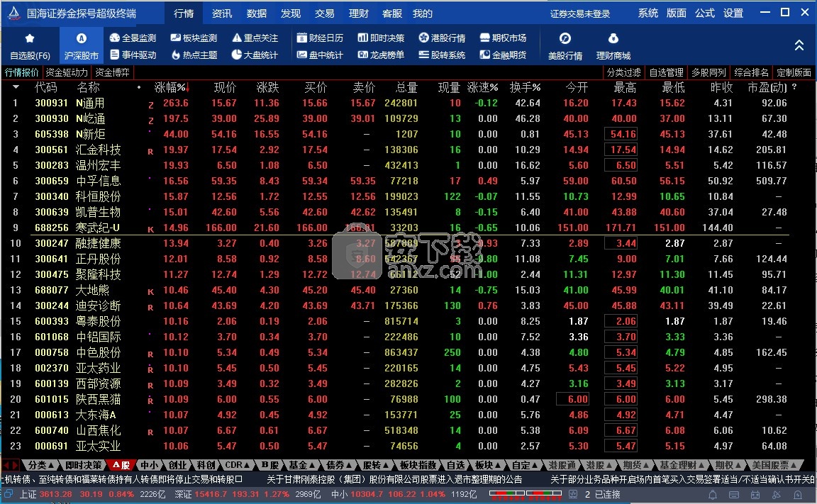Open 自选股(F6) star icon
Screen dimensions: 817x504
30,38
